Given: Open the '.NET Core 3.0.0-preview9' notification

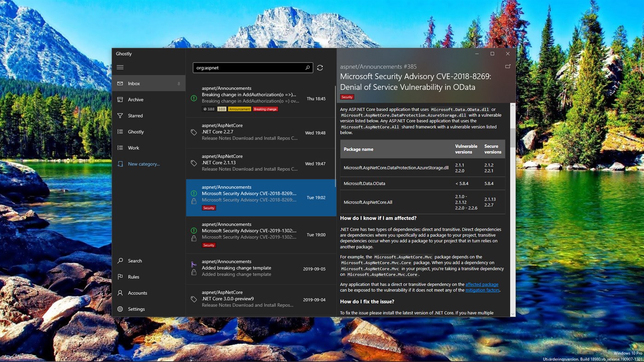Looking at the screenshot, I should (261, 299).
